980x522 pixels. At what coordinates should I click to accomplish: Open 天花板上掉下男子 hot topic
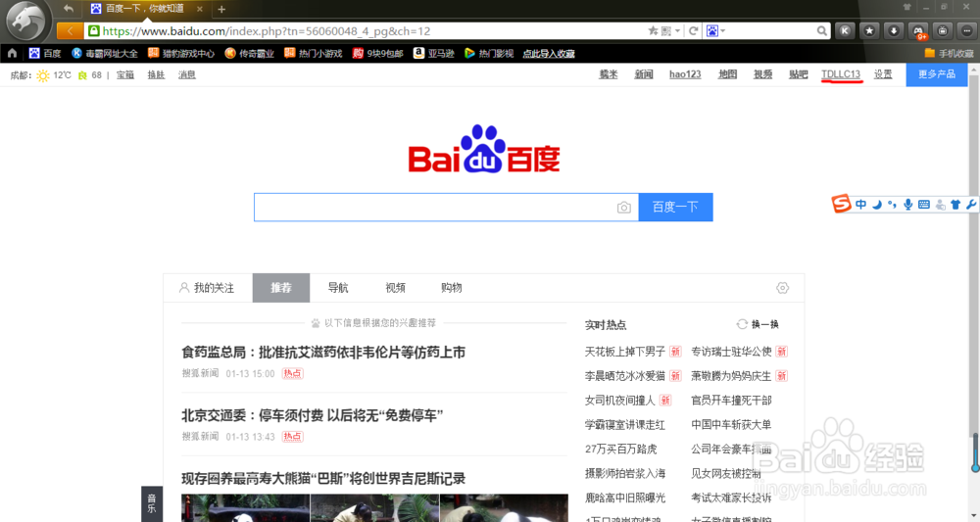point(625,353)
